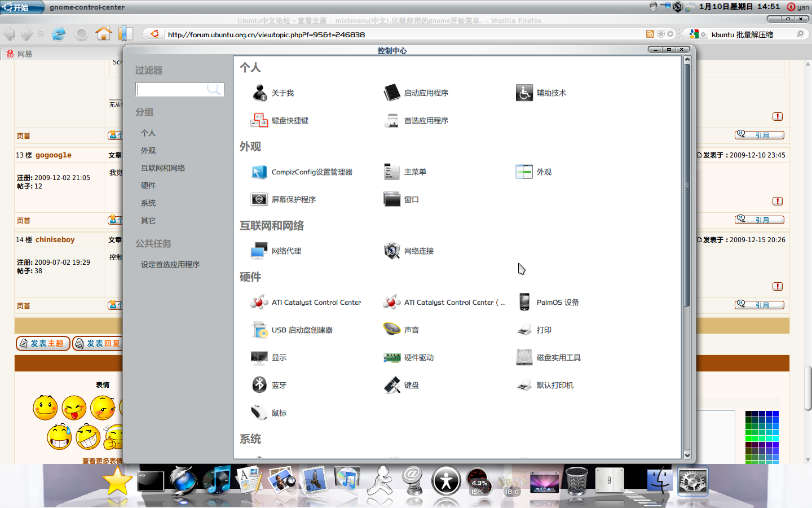Open 启动应用程序 startup applications

[416, 93]
